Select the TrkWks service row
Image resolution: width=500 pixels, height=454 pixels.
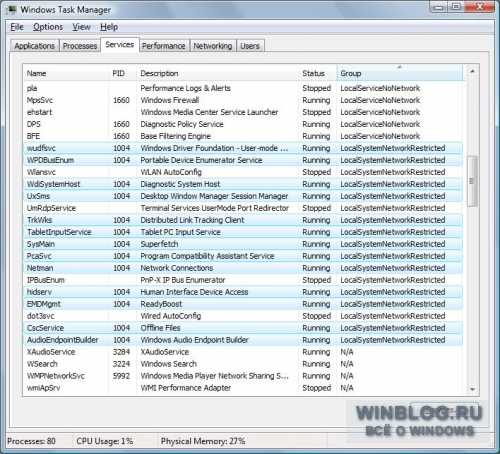pyautogui.click(x=243, y=220)
